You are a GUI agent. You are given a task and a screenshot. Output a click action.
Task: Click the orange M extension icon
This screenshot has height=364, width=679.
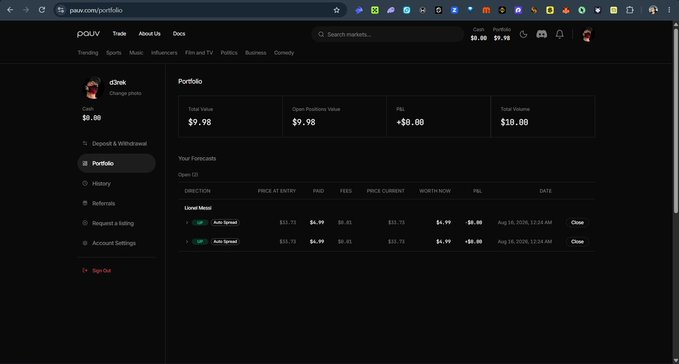486,10
